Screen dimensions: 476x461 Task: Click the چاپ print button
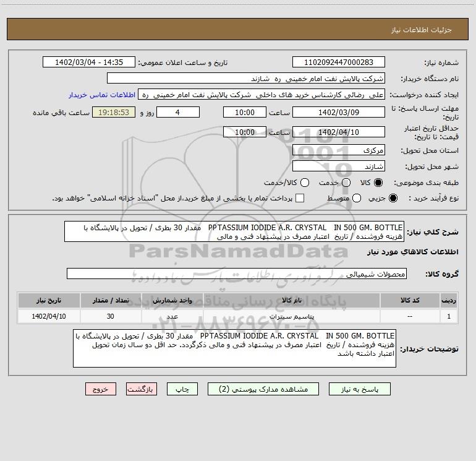[x=182, y=389]
